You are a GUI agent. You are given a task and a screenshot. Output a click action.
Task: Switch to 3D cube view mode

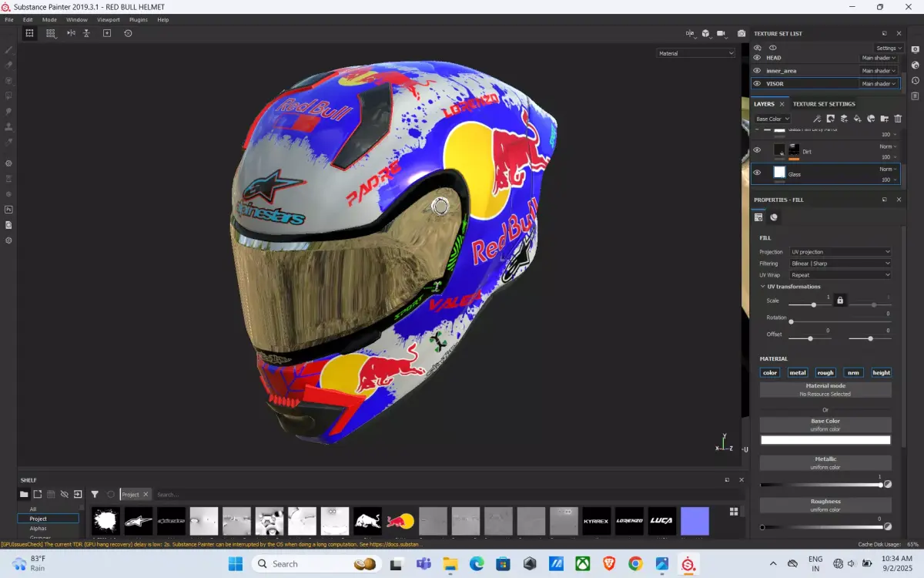(x=705, y=33)
